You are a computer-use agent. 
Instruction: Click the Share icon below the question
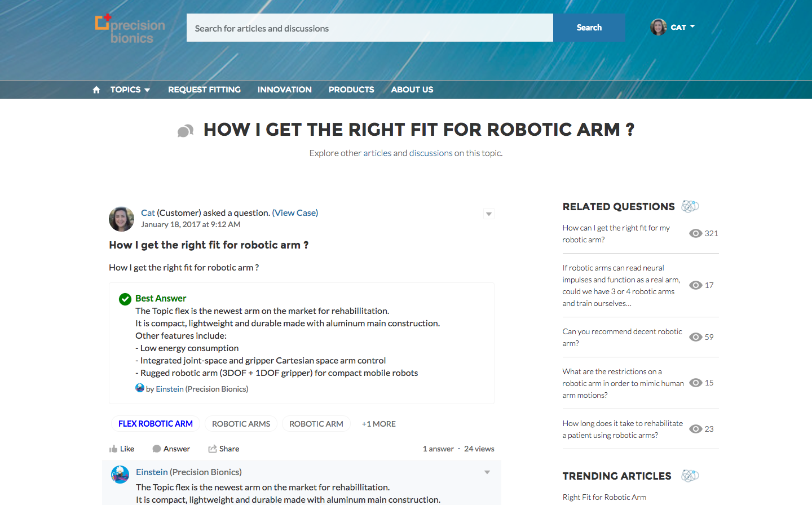pyautogui.click(x=213, y=449)
